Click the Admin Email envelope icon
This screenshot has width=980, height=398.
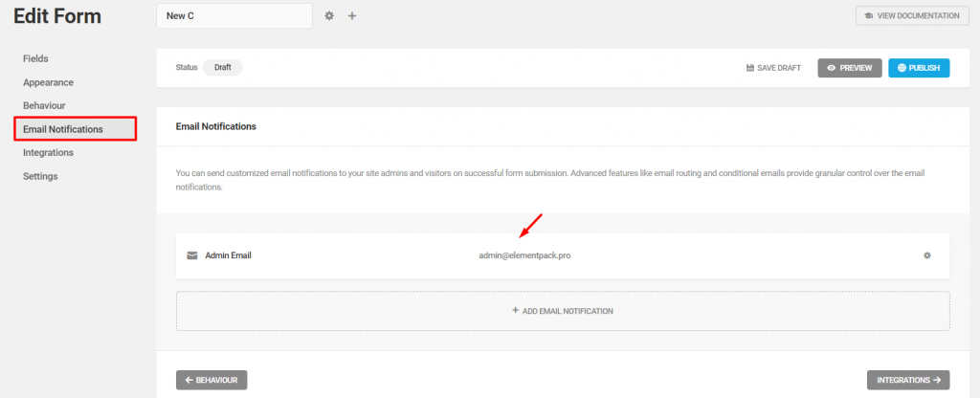191,254
